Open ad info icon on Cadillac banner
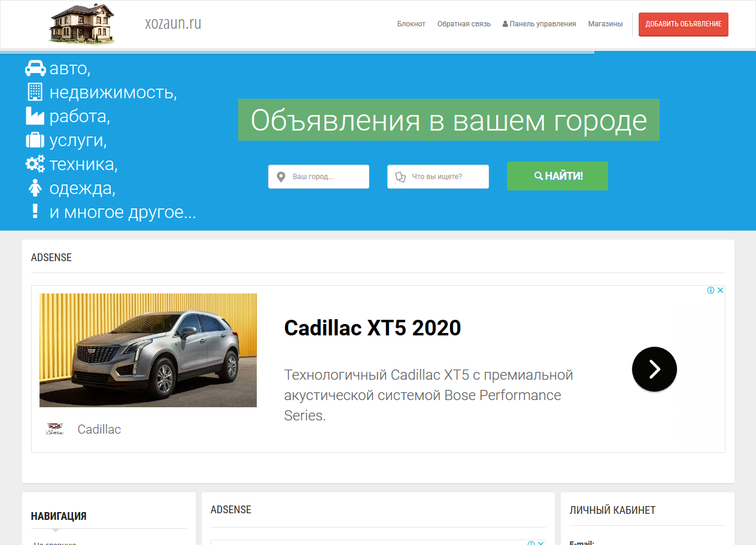The width and height of the screenshot is (756, 545). point(711,290)
